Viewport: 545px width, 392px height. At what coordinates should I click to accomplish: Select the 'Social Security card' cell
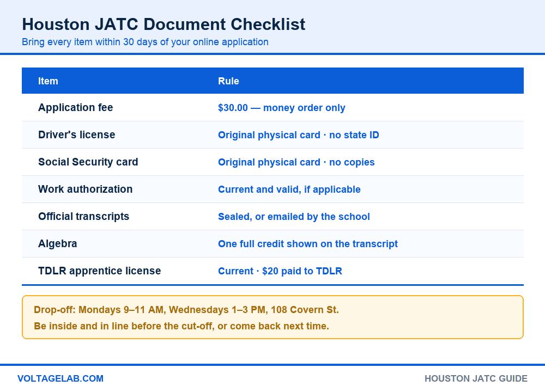point(88,162)
